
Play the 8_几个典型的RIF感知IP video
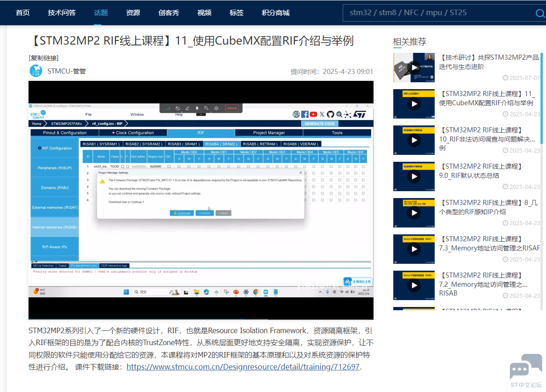[x=414, y=212]
